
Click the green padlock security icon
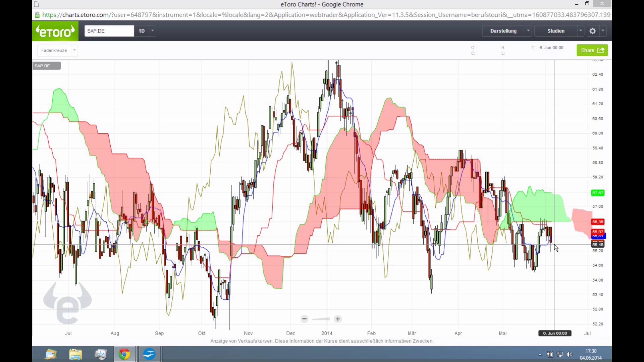coord(37,15)
